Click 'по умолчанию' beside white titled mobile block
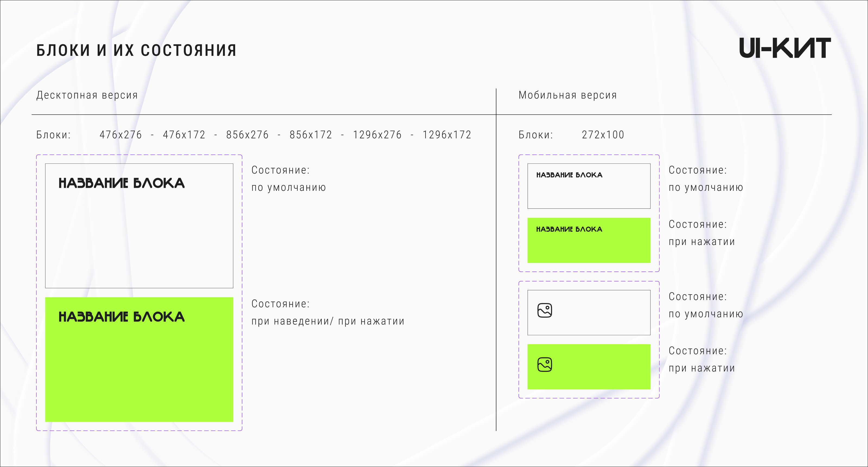This screenshot has height=467, width=868. click(706, 188)
